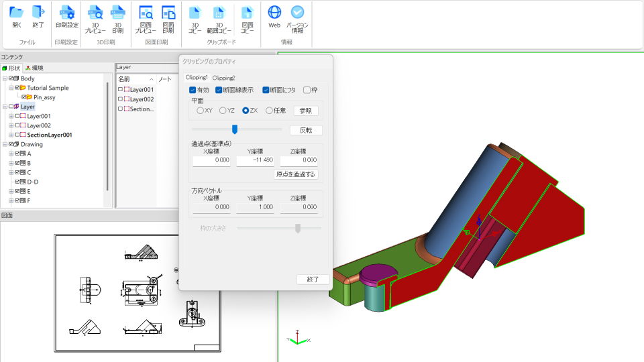This screenshot has width=644, height=362.
Task: Uncheck the 有効 checkbox in the clipping dialog
Action: [193, 90]
